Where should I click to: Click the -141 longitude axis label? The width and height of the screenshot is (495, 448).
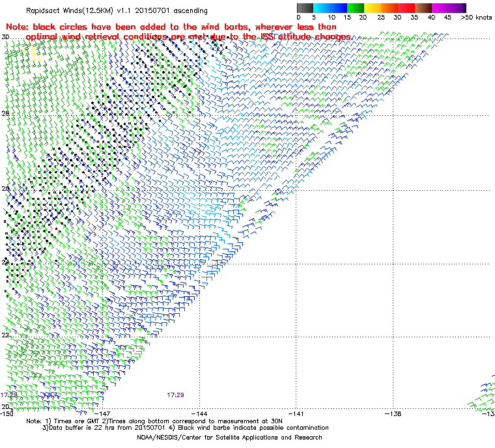tap(296, 413)
